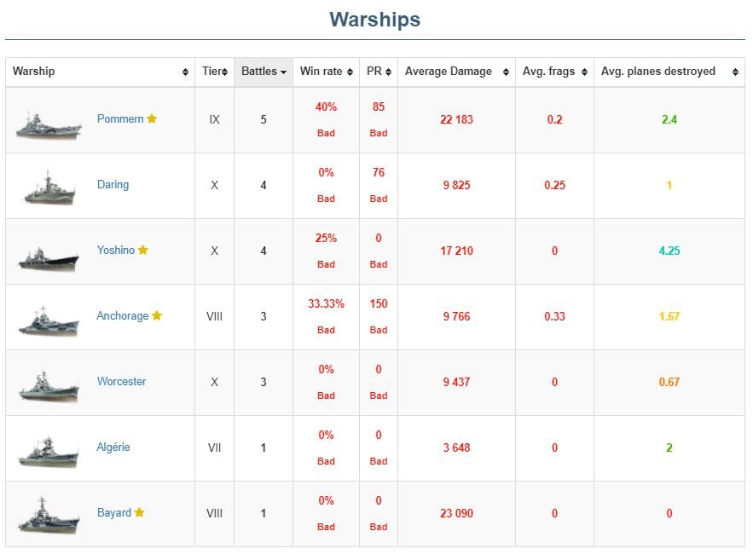Sort by Average Damage column
The height and width of the screenshot is (560, 753).
pyautogui.click(x=456, y=72)
